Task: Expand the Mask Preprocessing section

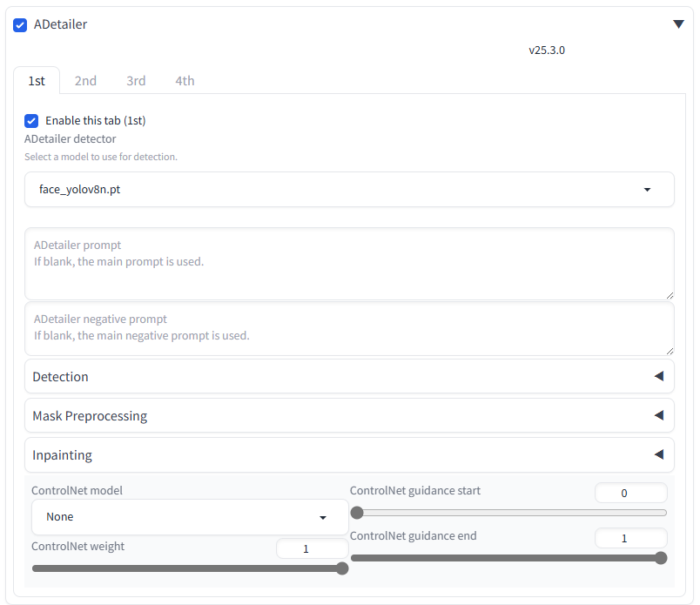Action: tap(349, 416)
